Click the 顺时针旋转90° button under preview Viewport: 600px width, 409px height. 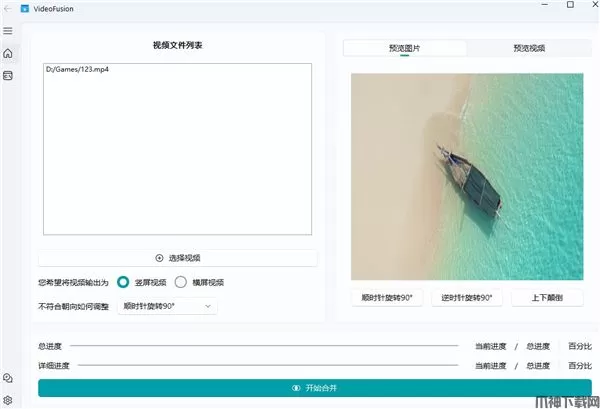(x=387, y=298)
